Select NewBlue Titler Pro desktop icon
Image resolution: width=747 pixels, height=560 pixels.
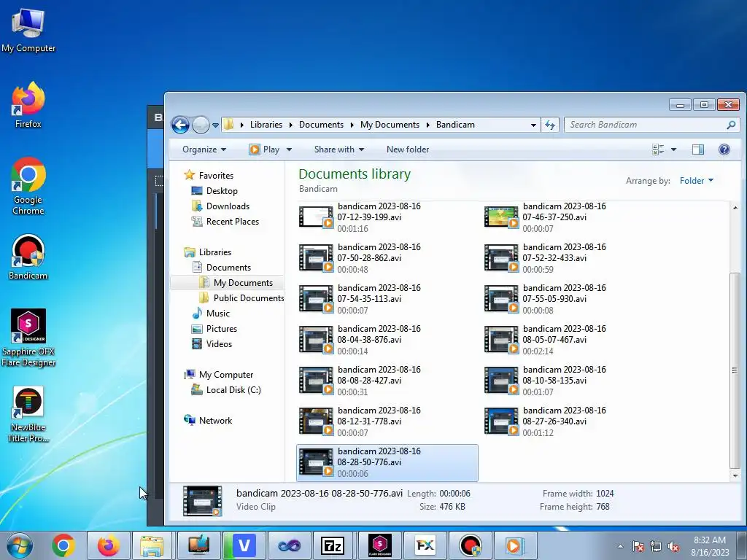coord(28,414)
